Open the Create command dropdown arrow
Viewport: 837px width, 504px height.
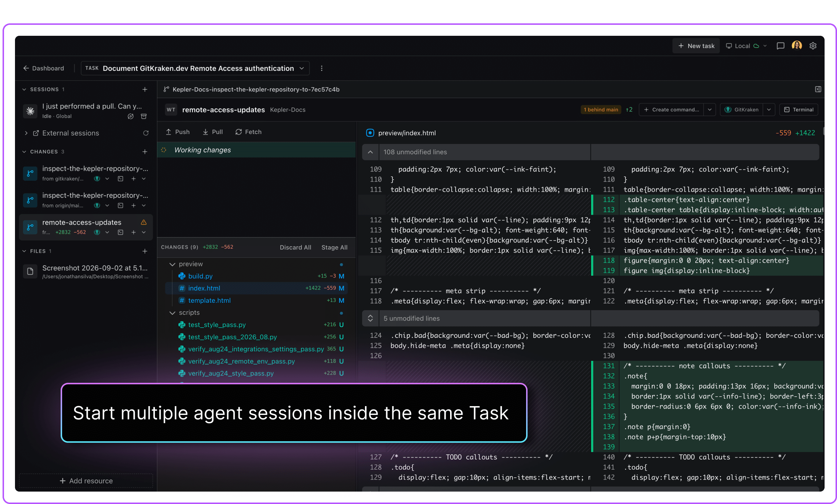[709, 110]
